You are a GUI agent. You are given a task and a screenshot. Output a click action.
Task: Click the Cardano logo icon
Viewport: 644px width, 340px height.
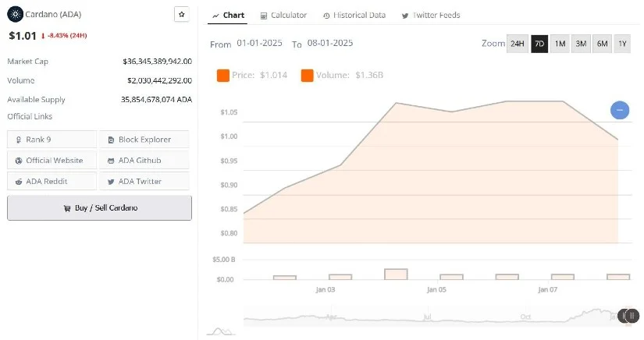[15, 14]
